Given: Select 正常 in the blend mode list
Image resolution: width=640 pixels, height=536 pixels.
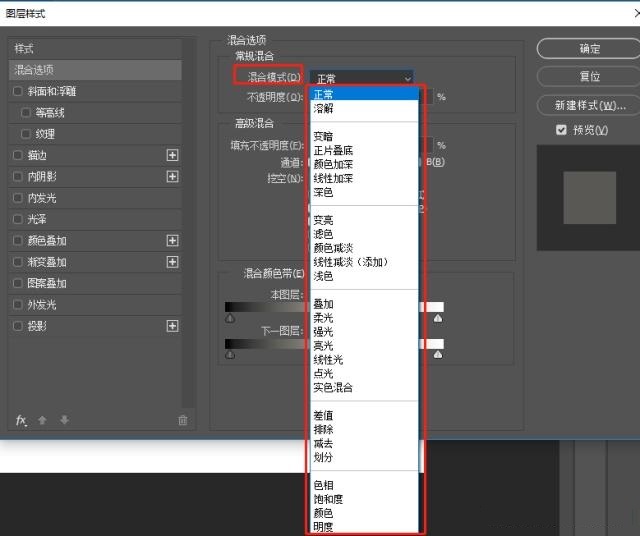Looking at the screenshot, I should [364, 94].
